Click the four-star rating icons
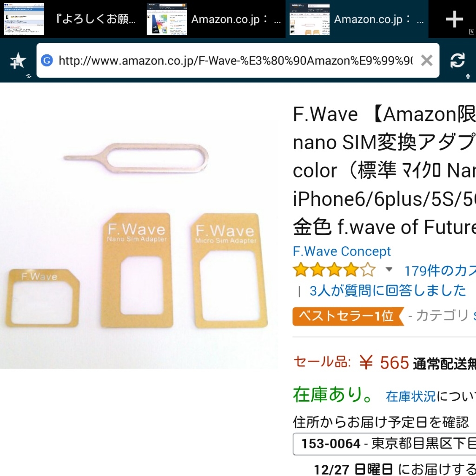Viewport: 476px width, 476px height. (x=334, y=270)
